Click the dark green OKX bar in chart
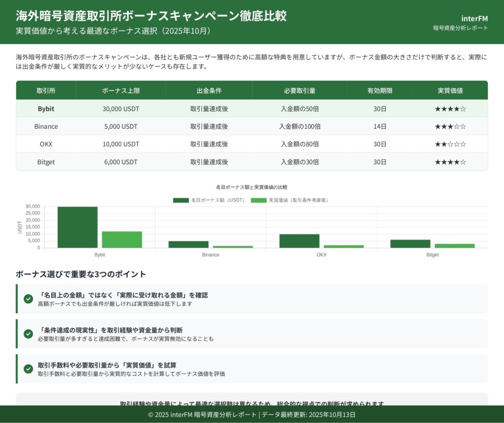 pyautogui.click(x=299, y=241)
